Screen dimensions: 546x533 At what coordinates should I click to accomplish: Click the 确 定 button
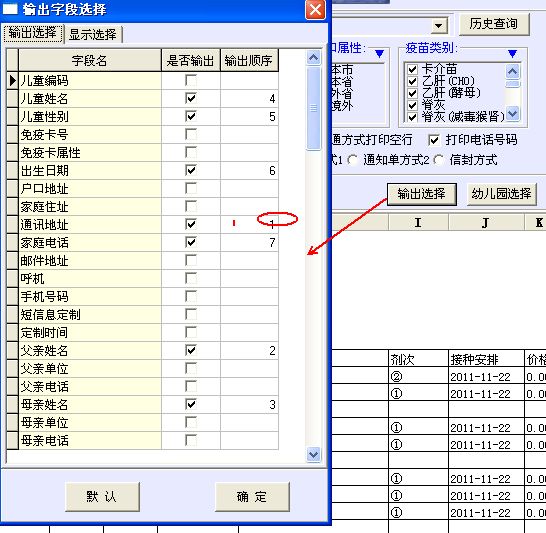click(x=252, y=497)
